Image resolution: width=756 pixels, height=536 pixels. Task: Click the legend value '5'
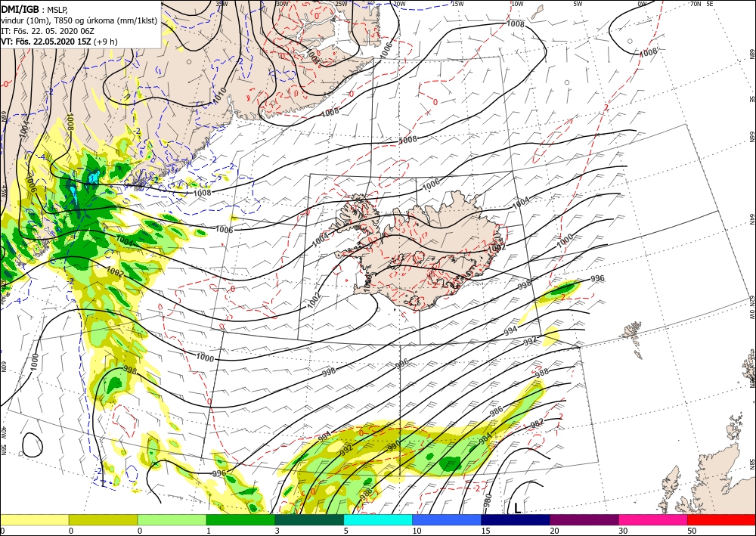(345, 531)
